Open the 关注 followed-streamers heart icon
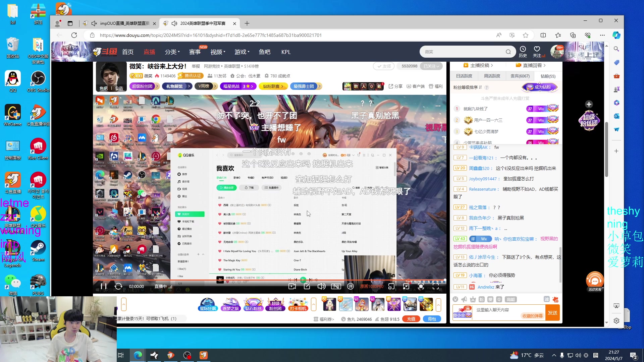644x362 pixels. point(538,52)
